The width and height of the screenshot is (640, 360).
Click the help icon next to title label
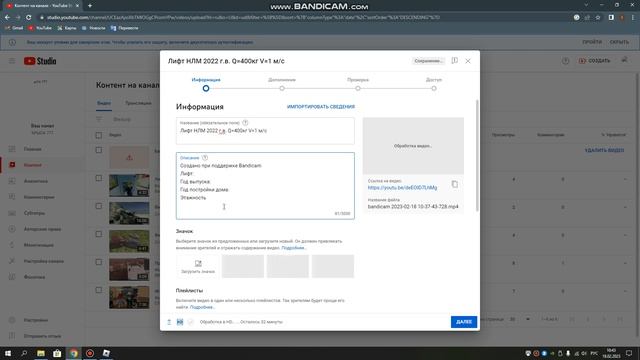pyautogui.click(x=245, y=122)
